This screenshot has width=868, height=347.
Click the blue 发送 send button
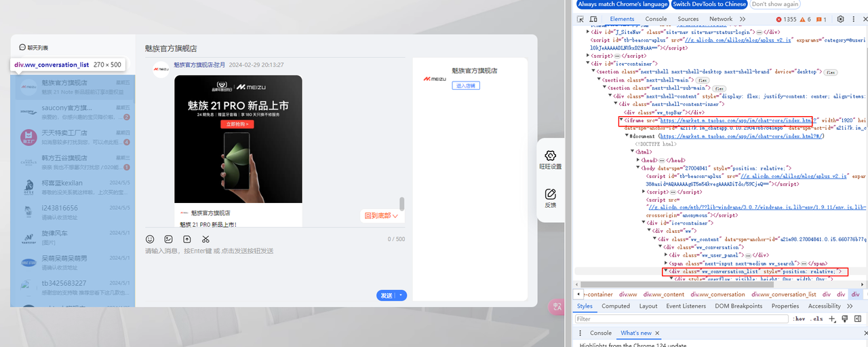click(387, 295)
